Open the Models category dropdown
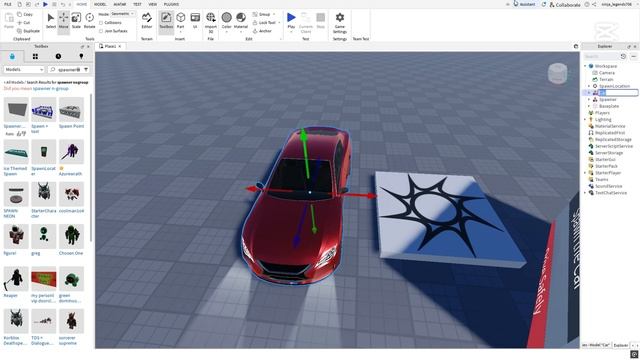This screenshot has width=640, height=360. pos(24,70)
